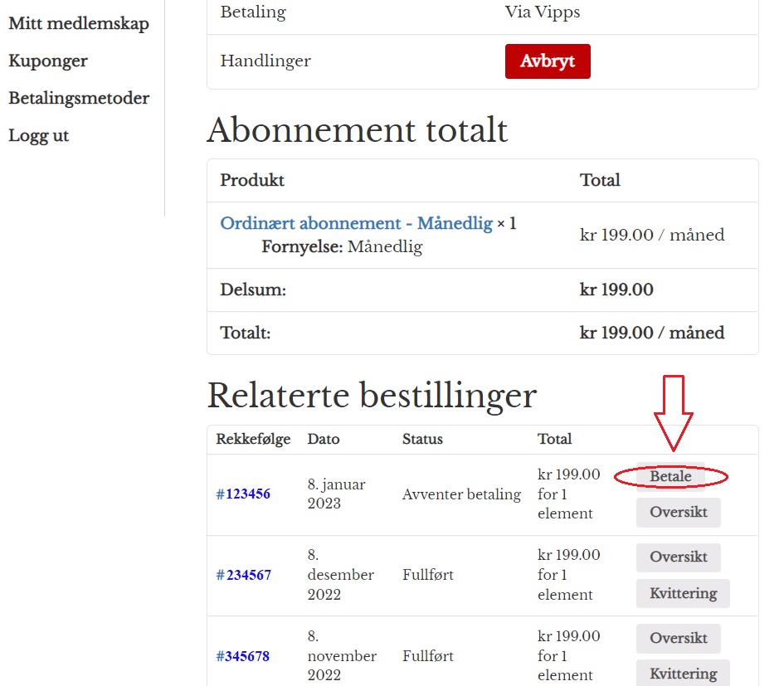This screenshot has height=686, width=784.
Task: Click the Relaterte bestillinger heading
Action: [x=371, y=396]
